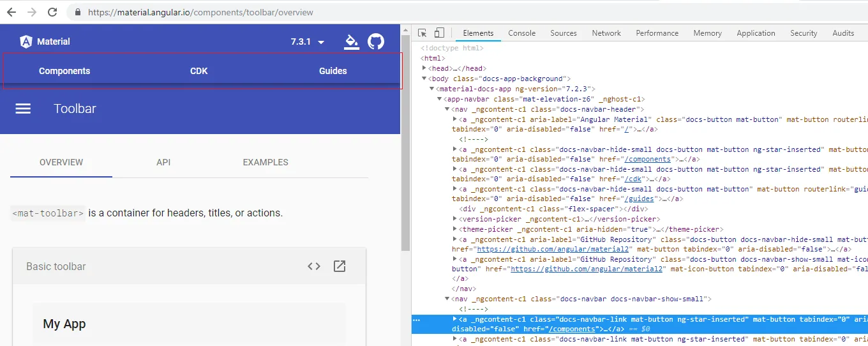868x346 pixels.
Task: Select the Audits DevTools tab
Action: 843,33
